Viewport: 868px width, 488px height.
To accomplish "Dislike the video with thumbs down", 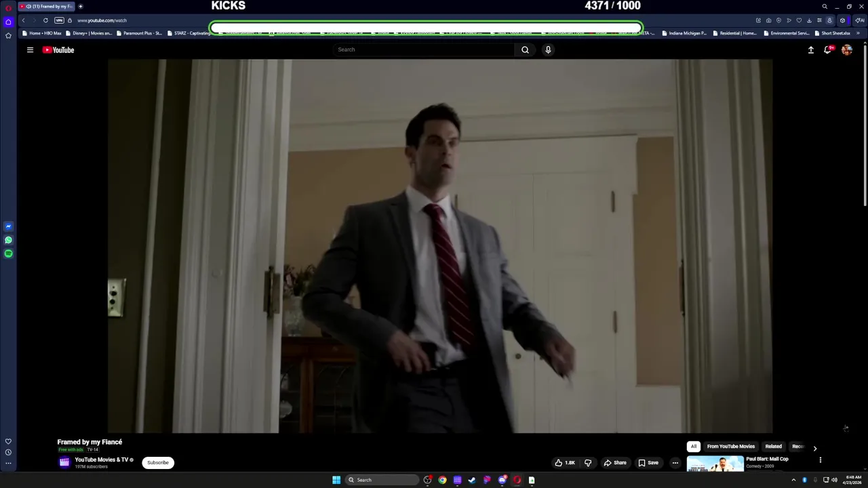I will pyautogui.click(x=588, y=463).
